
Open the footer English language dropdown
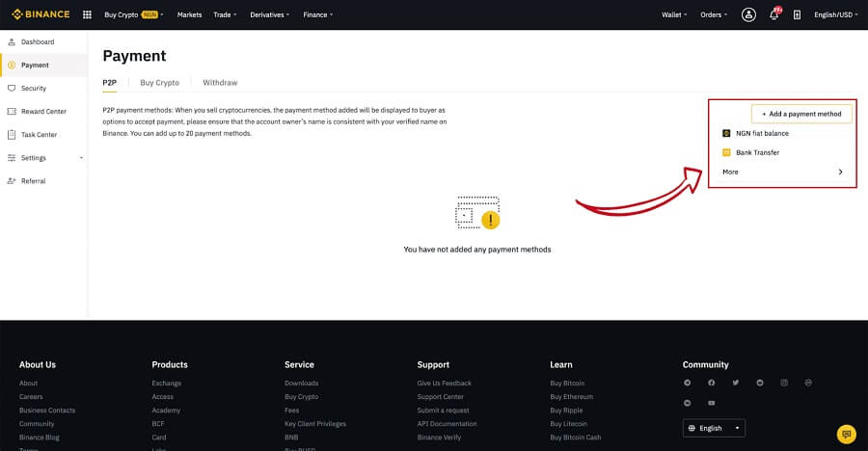pos(714,428)
